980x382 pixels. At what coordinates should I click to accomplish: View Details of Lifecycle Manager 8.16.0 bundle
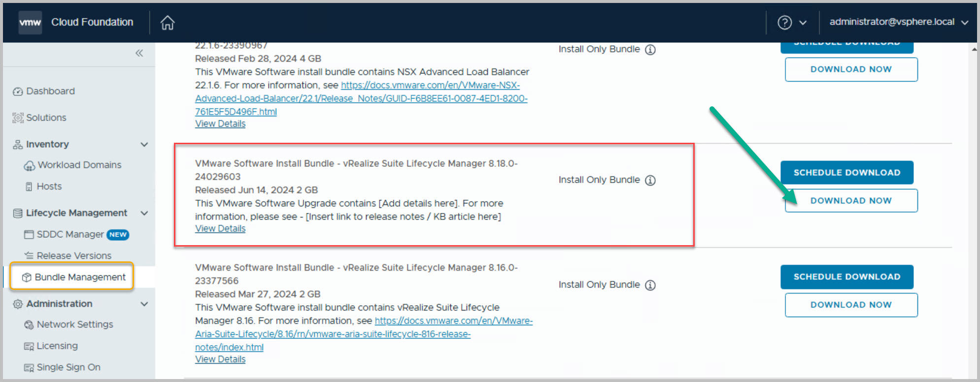pos(220,359)
